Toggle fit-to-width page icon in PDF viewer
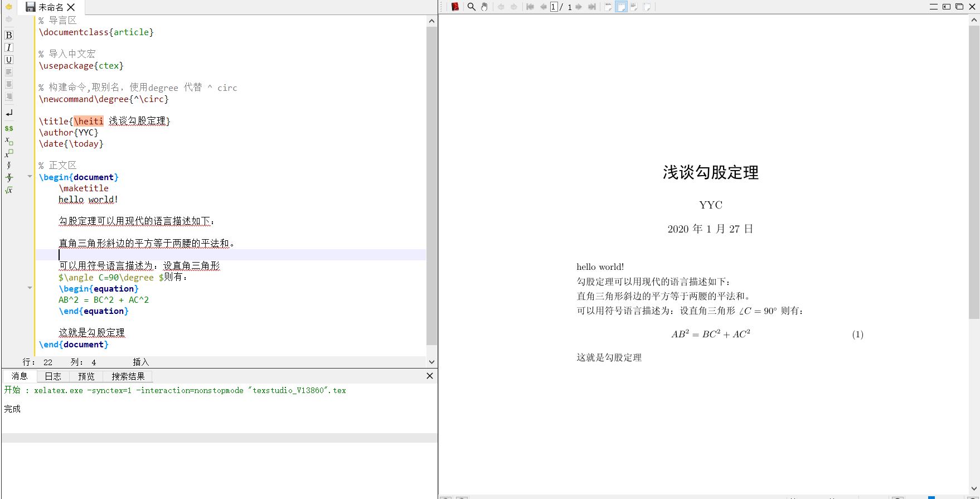 (621, 7)
